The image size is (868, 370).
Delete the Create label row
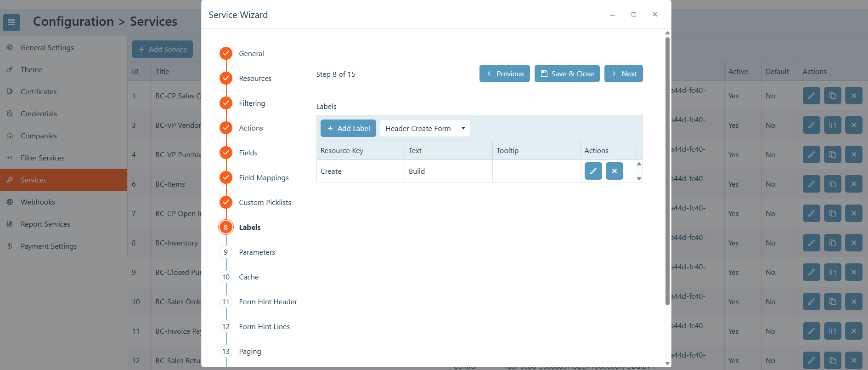[x=614, y=171]
